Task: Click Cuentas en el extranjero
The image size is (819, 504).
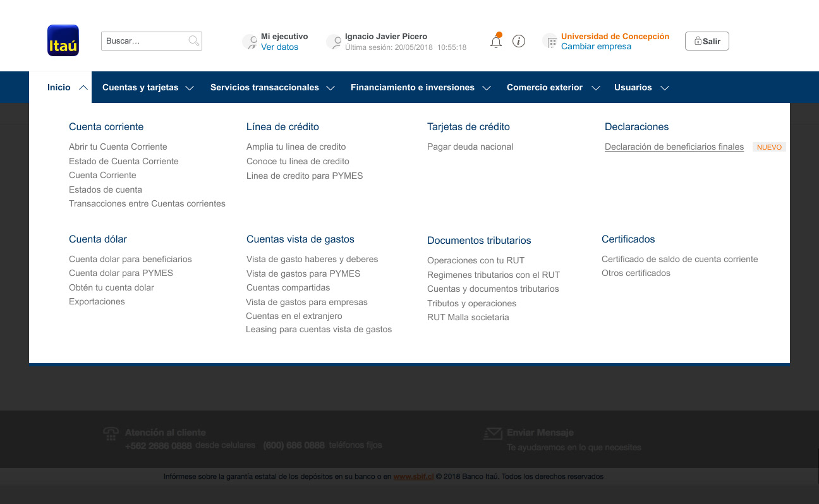Action: [294, 316]
